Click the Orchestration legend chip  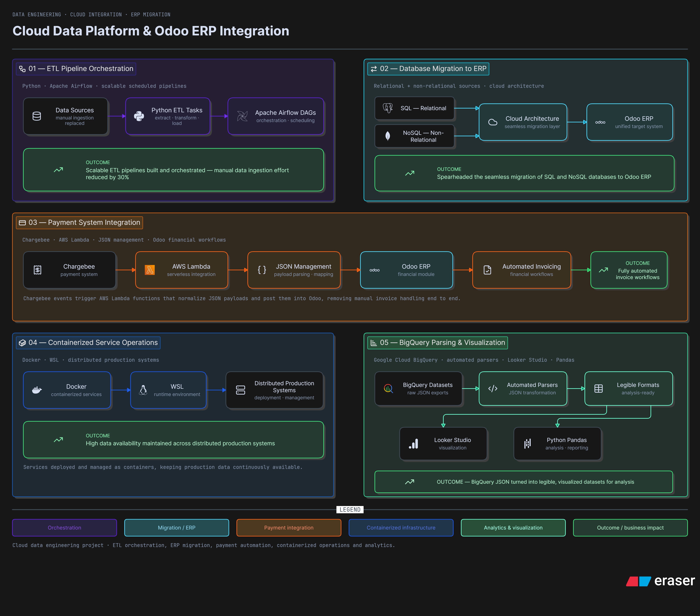tap(64, 528)
